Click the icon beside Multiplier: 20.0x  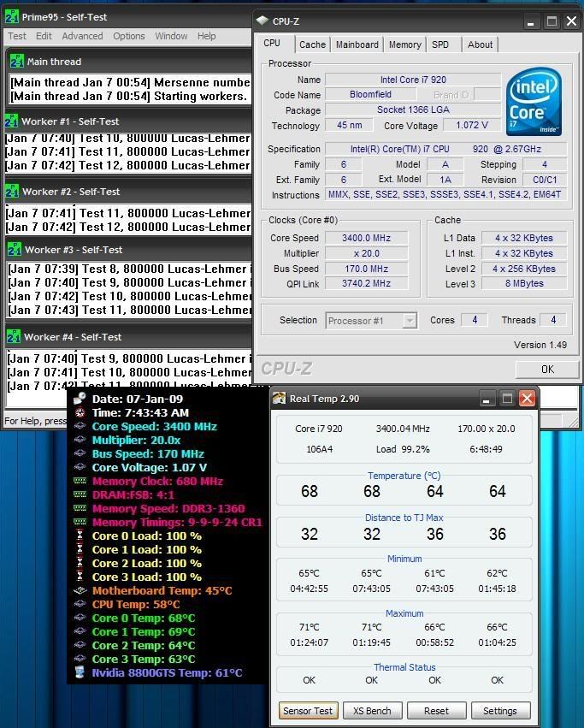[80, 440]
